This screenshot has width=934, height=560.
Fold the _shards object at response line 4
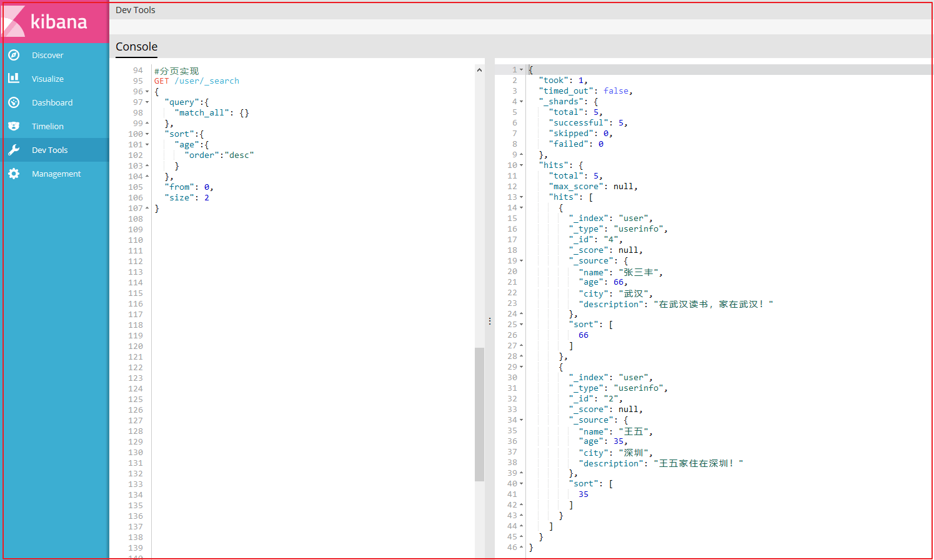click(521, 102)
